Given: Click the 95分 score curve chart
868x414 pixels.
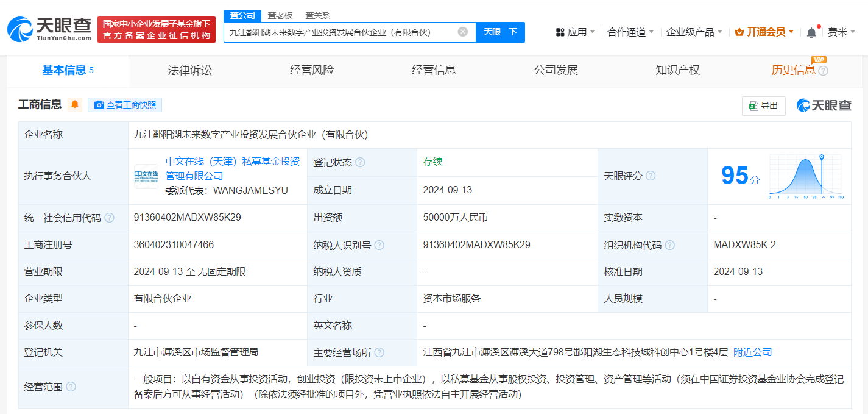Looking at the screenshot, I should (x=805, y=176).
